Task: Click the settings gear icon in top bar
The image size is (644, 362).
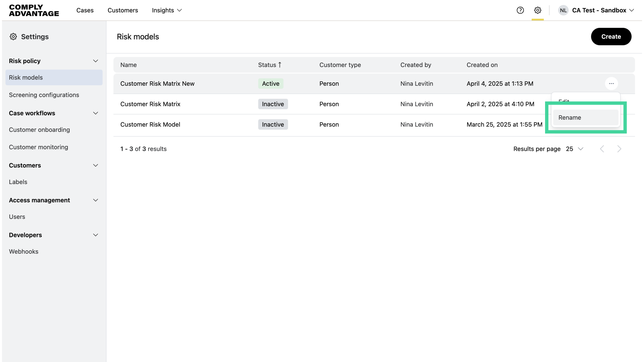Action: click(538, 10)
